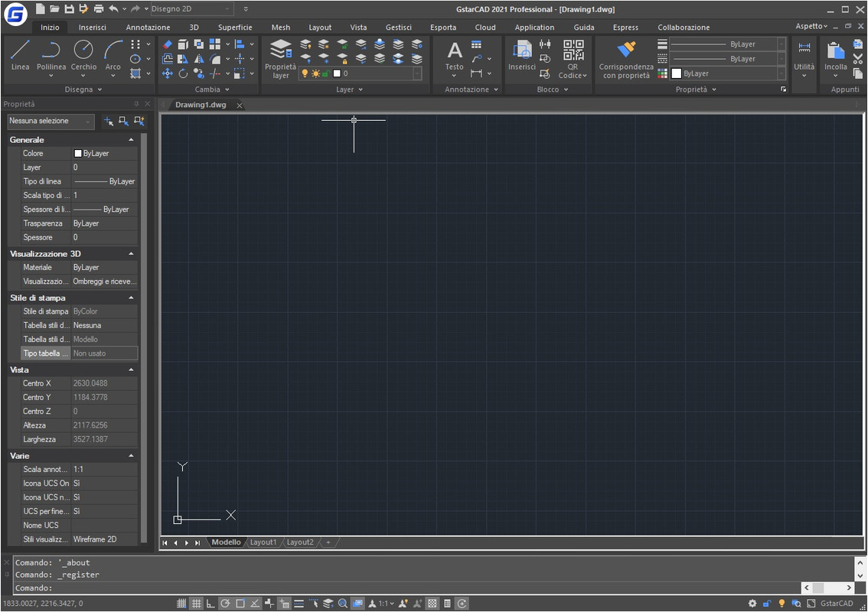
Task: Click the Incolla paste icon
Action: [x=835, y=57]
